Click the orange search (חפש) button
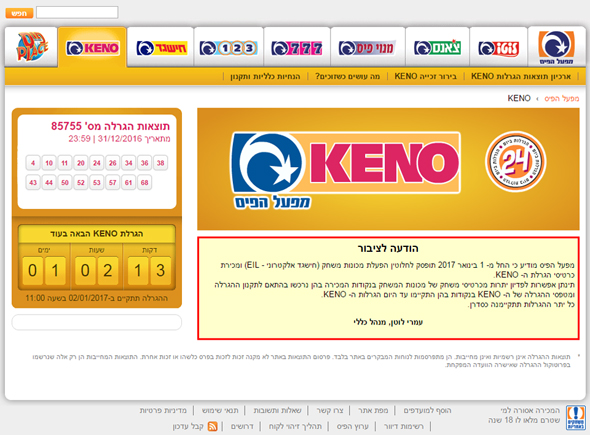The height and width of the screenshot is (435, 590). 19,13
